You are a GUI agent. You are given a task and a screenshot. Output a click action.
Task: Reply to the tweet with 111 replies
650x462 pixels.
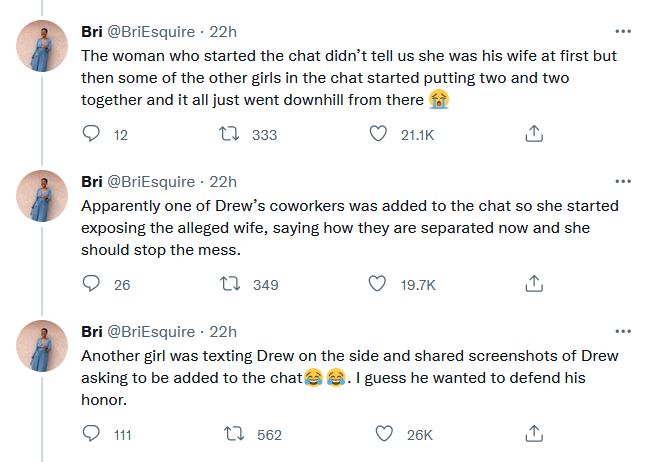[90, 434]
